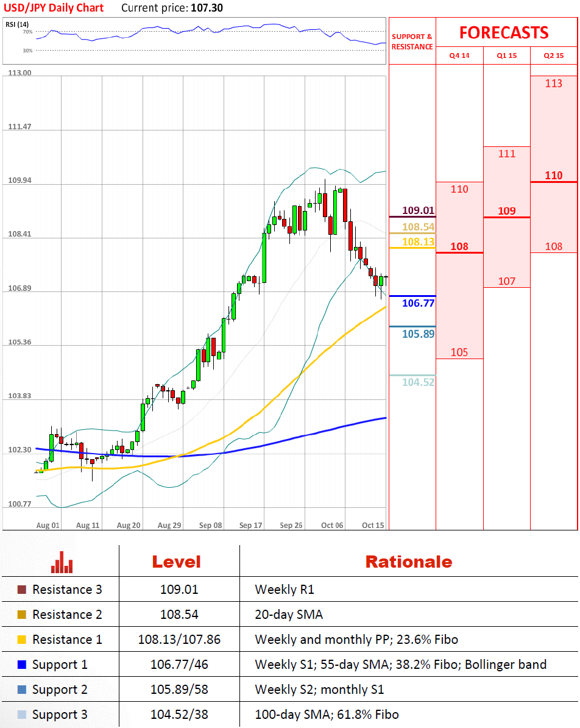The image size is (580, 728).
Task: Click the 113 forecast value in Q2 15
Action: tap(554, 84)
